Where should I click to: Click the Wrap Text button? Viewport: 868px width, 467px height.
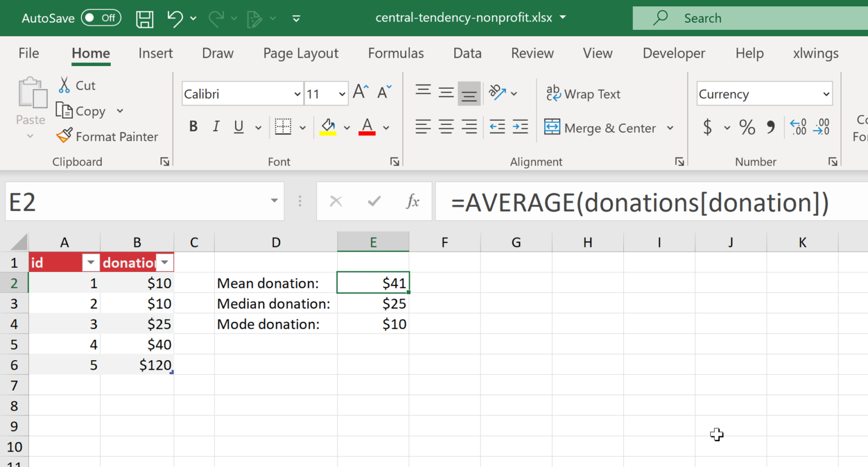tap(583, 94)
